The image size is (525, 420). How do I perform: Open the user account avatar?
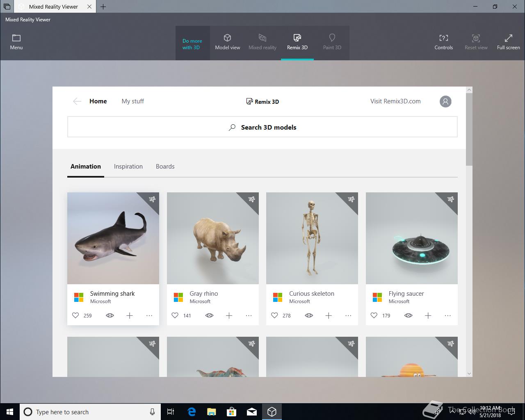pyautogui.click(x=445, y=101)
